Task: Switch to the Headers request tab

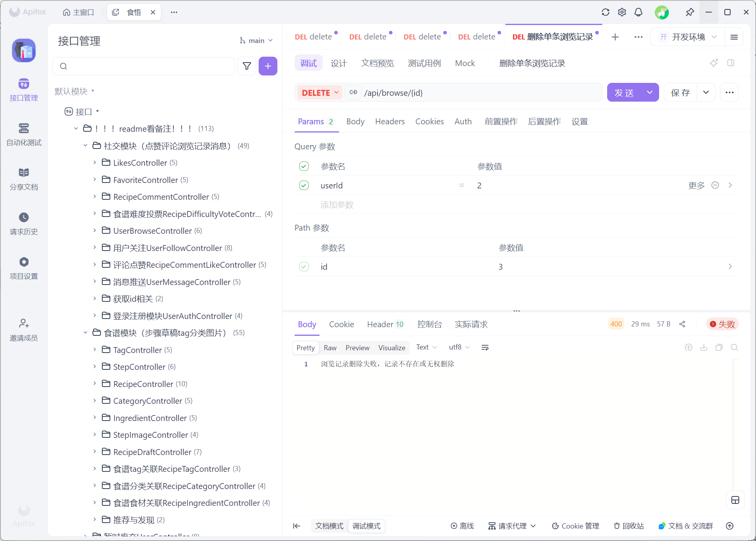Action: (x=390, y=122)
